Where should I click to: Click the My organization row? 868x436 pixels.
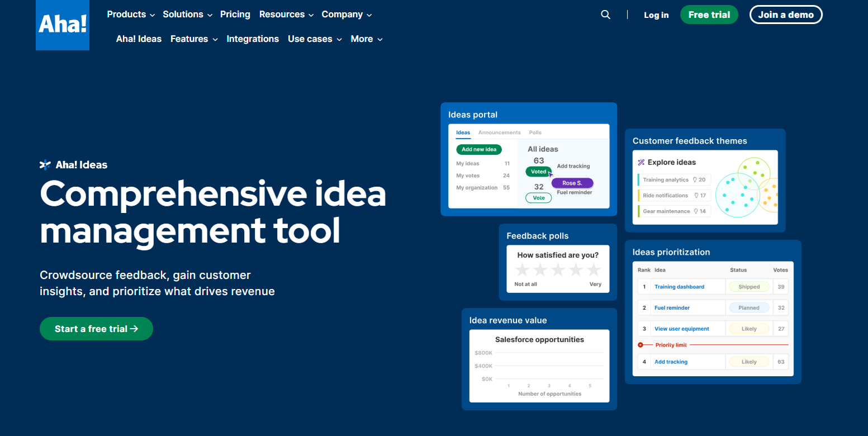[x=483, y=188]
